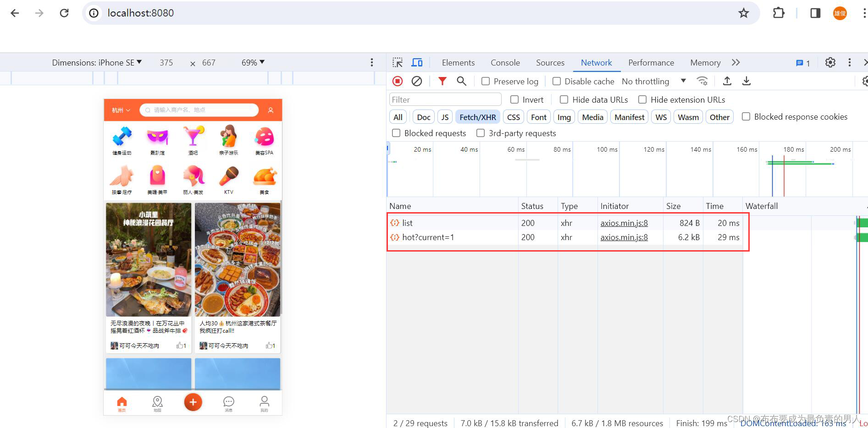Open the network search magnifier
The height and width of the screenshot is (428, 868).
(x=461, y=81)
